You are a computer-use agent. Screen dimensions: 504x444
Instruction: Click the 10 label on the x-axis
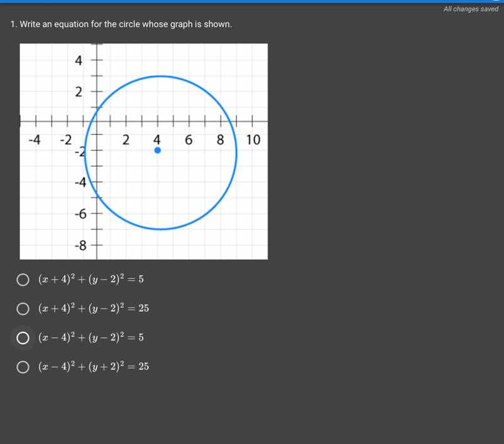pyautogui.click(x=253, y=140)
